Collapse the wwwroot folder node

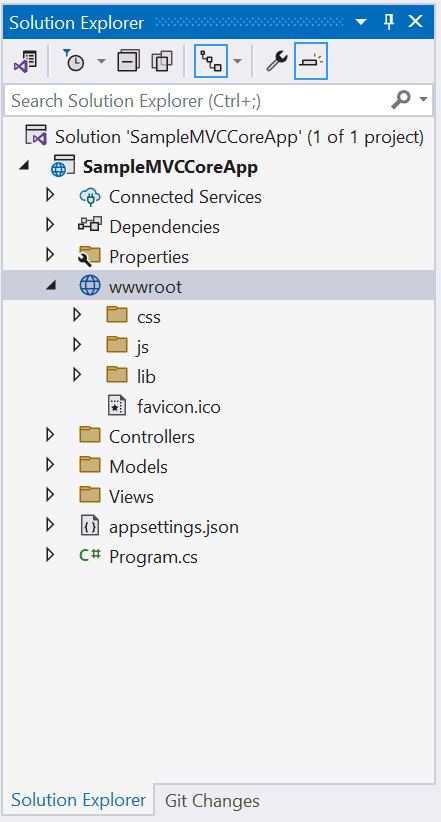pyautogui.click(x=50, y=286)
